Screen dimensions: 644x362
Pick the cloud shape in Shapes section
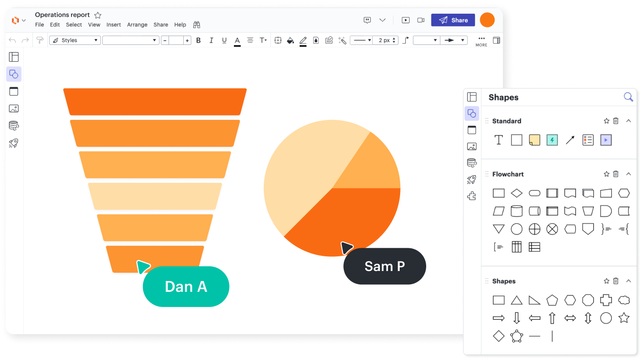(624, 300)
